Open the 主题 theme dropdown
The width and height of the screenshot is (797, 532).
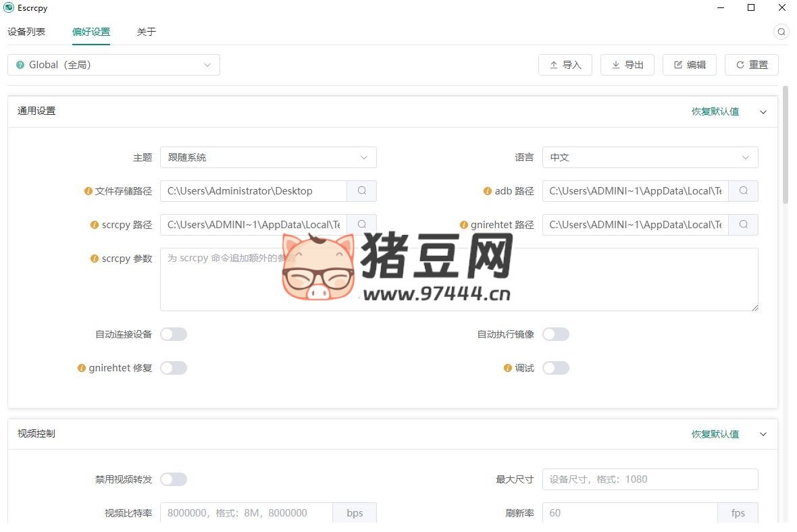(268, 157)
